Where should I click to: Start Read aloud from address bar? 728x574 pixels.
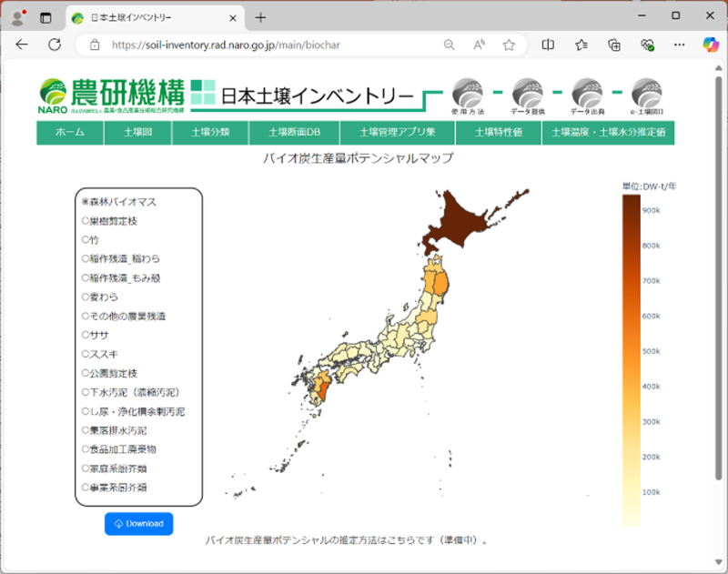point(480,45)
